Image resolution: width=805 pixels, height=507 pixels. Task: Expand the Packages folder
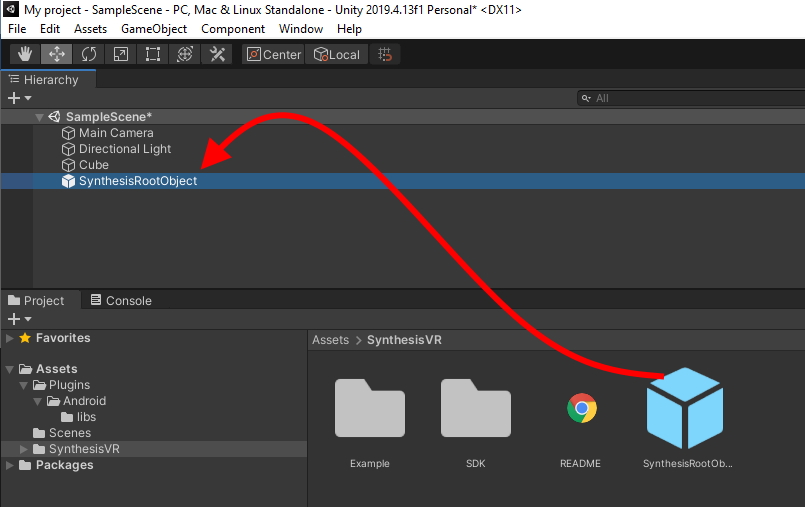[x=9, y=465]
